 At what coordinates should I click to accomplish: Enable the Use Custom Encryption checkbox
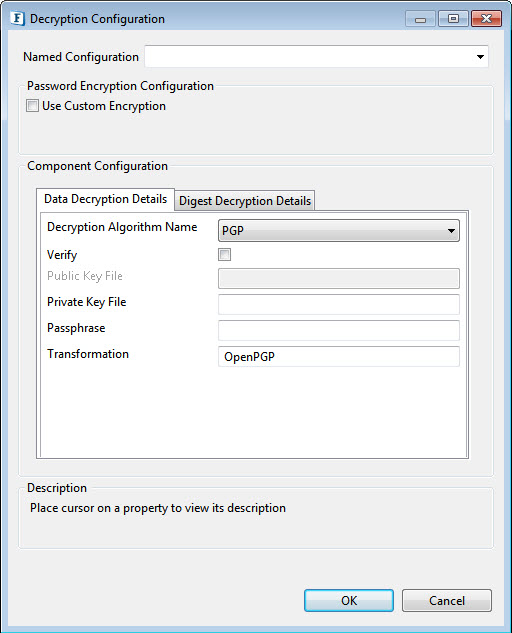click(x=32, y=106)
